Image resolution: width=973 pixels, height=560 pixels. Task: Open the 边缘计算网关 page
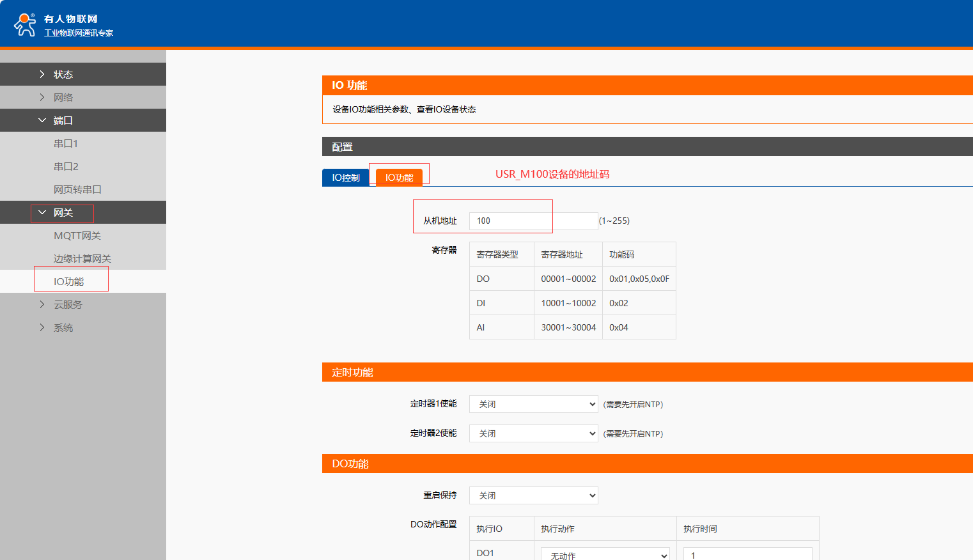pyautogui.click(x=82, y=258)
